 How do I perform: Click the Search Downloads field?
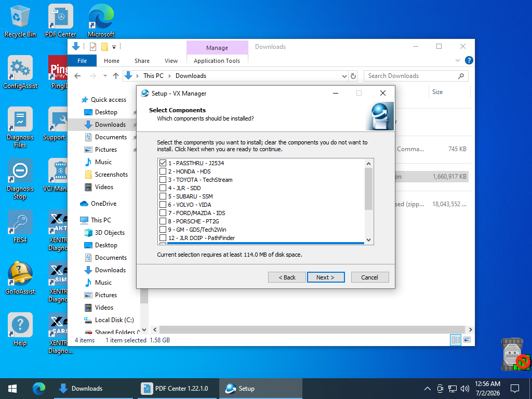tap(416, 76)
